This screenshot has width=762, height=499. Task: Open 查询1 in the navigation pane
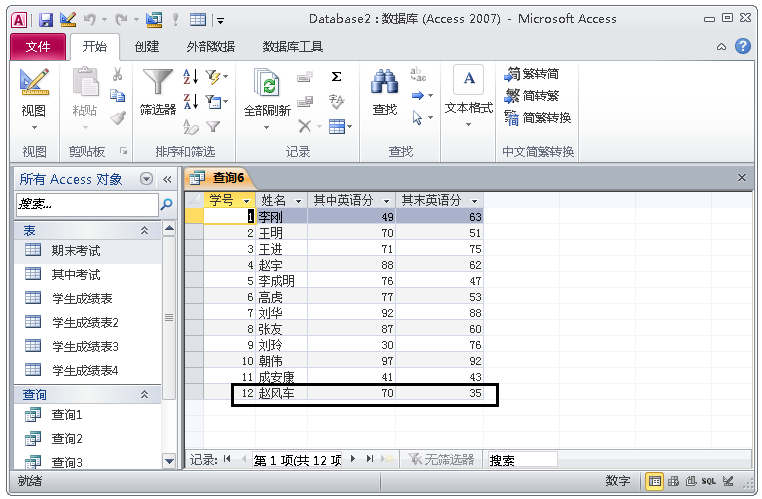(87, 415)
